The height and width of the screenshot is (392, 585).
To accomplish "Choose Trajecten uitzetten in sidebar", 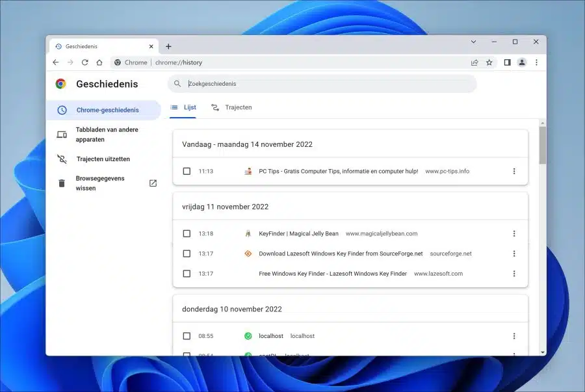I will (x=103, y=159).
